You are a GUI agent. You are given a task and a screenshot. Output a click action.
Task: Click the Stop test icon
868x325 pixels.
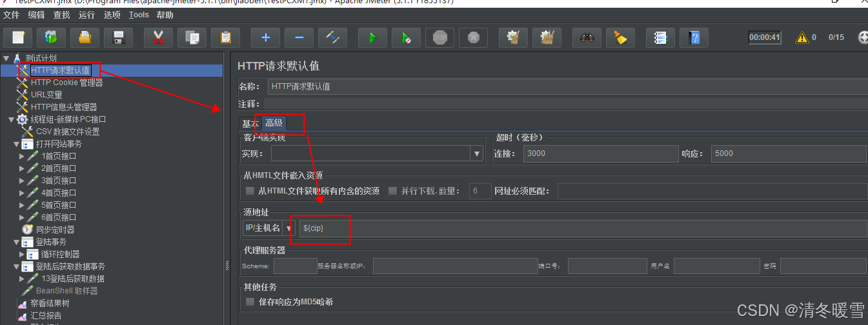439,37
